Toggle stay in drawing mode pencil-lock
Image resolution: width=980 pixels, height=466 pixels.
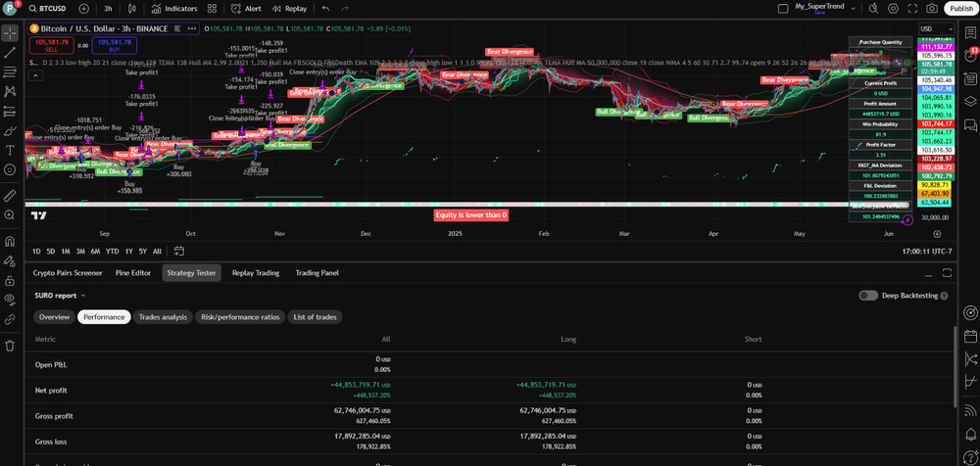(x=10, y=260)
